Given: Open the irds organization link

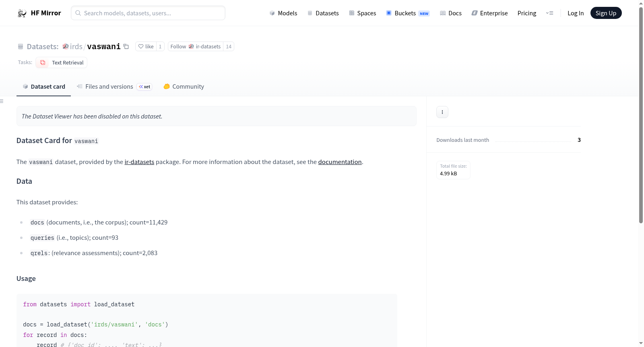Looking at the screenshot, I should [76, 46].
